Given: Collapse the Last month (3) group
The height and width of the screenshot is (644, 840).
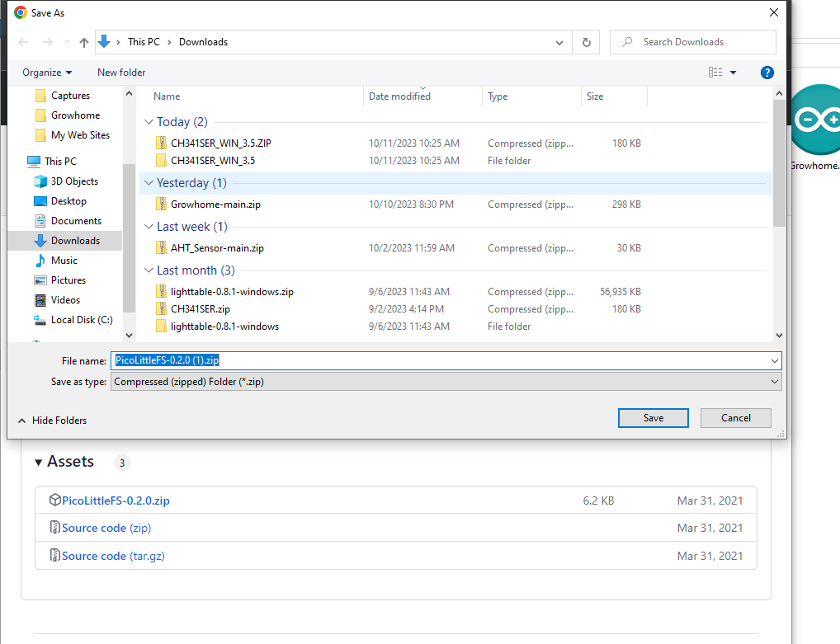Looking at the screenshot, I should point(149,270).
